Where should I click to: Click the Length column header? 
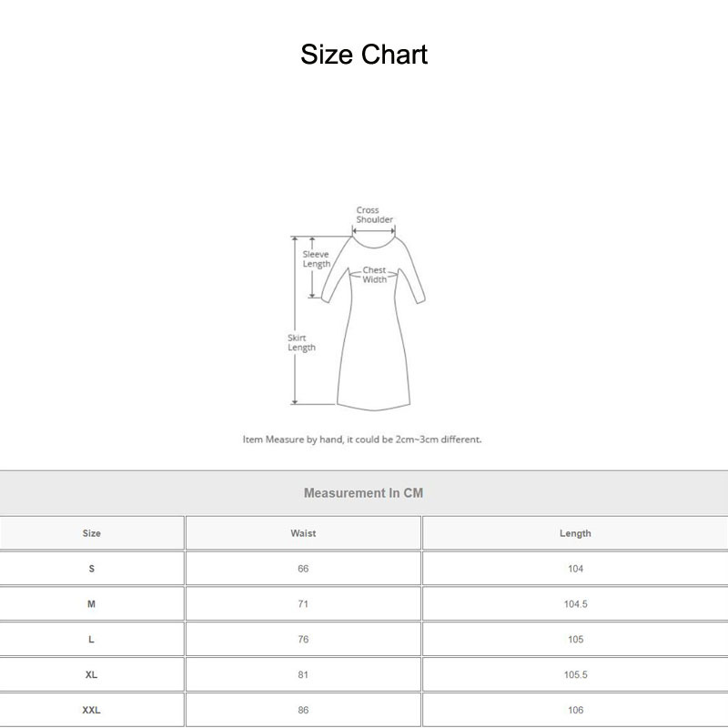point(575,533)
